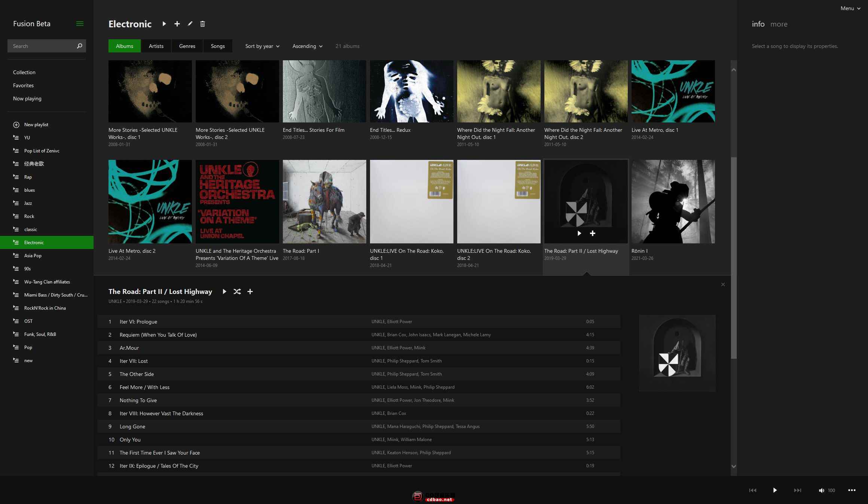Image resolution: width=868 pixels, height=504 pixels.
Task: Open the OST playlist
Action: [x=47, y=321]
